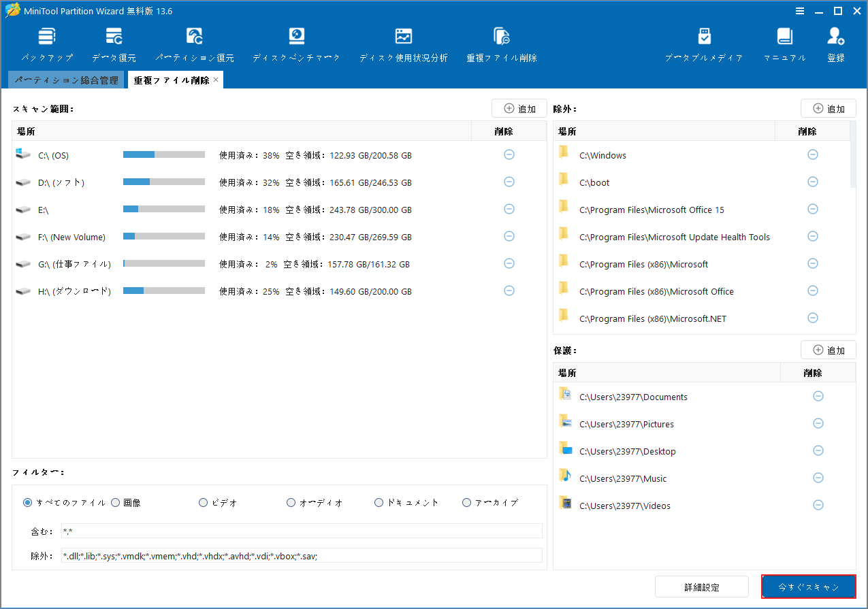Viewport: 868px width, 609px height.
Task: Open パーティション復元 (Partition Recovery)
Action: tap(194, 42)
